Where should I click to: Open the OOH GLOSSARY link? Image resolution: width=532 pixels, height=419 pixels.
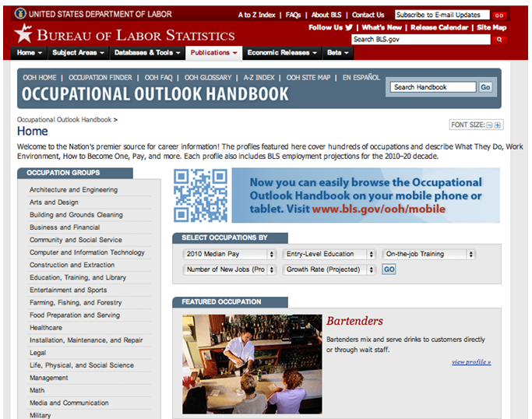click(208, 78)
